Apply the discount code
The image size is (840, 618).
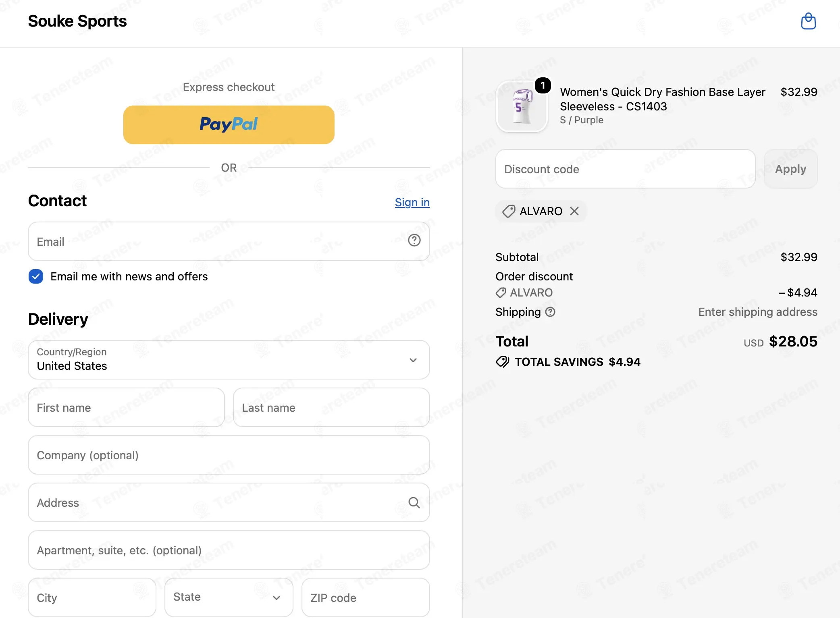coord(790,169)
